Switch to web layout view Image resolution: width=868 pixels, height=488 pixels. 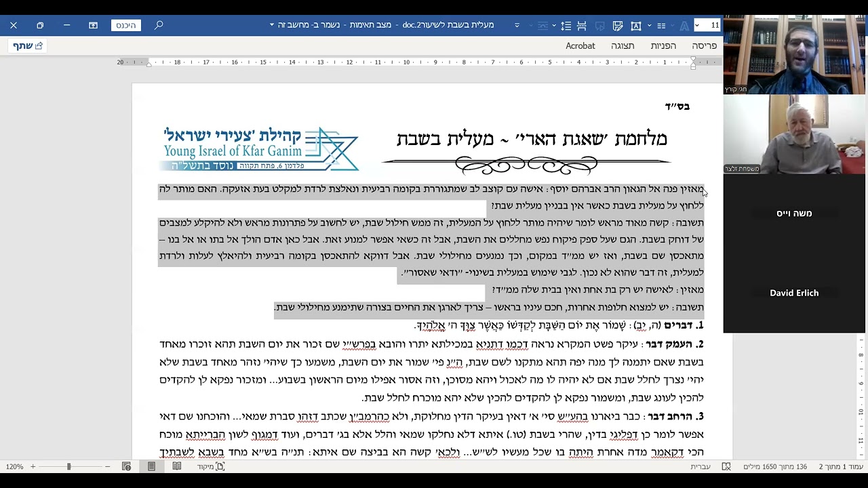[126, 466]
